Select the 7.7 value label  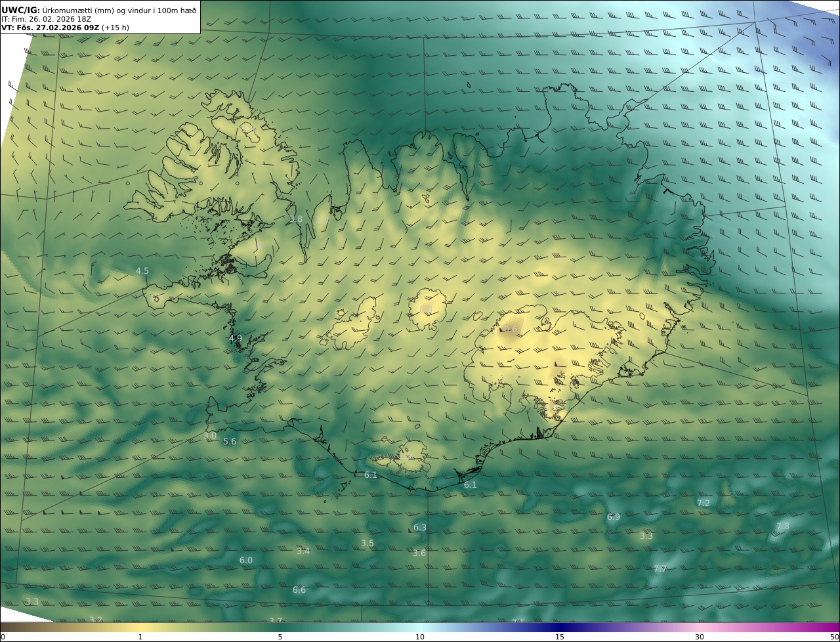click(660, 569)
